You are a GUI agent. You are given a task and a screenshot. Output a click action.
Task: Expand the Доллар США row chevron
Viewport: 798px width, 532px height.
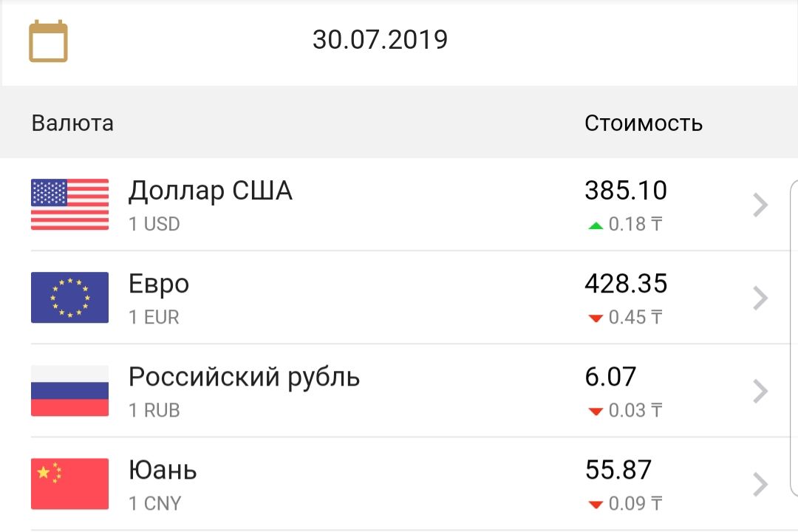[760, 205]
